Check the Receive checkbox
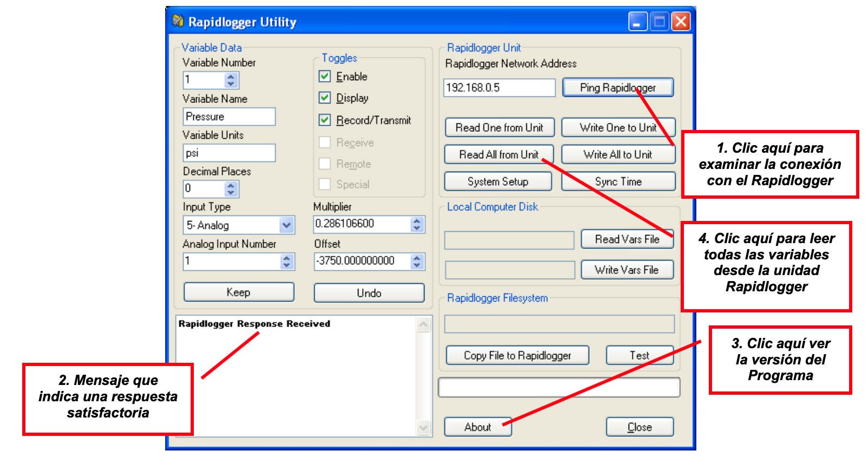 325,142
